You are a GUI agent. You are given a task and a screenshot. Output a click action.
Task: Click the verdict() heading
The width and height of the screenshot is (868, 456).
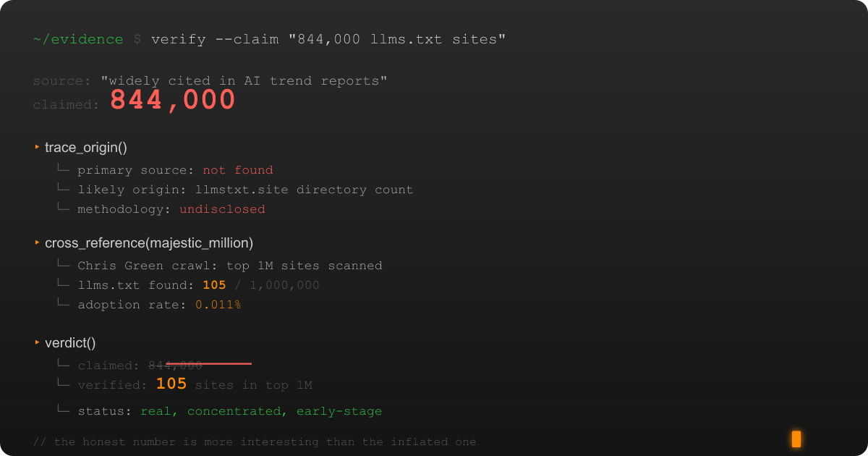click(x=70, y=342)
